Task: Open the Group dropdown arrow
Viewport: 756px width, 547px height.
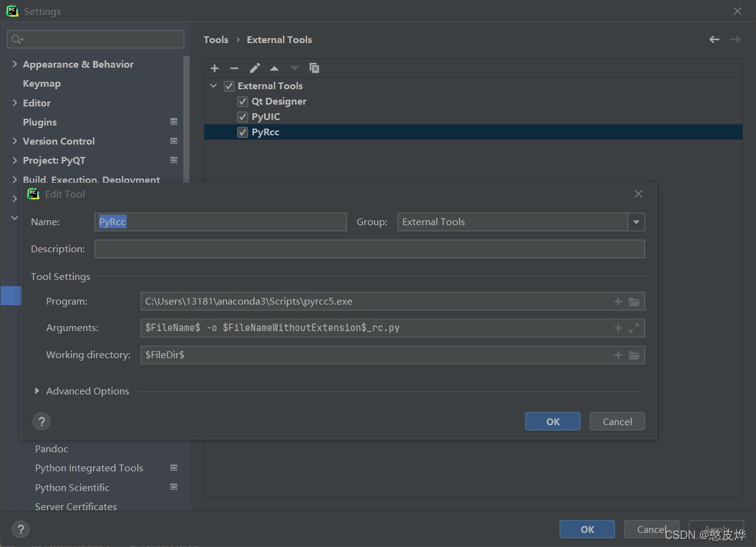Action: (x=636, y=222)
